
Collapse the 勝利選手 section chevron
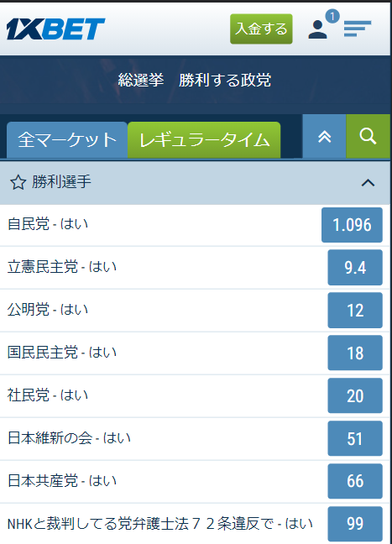coord(368,182)
